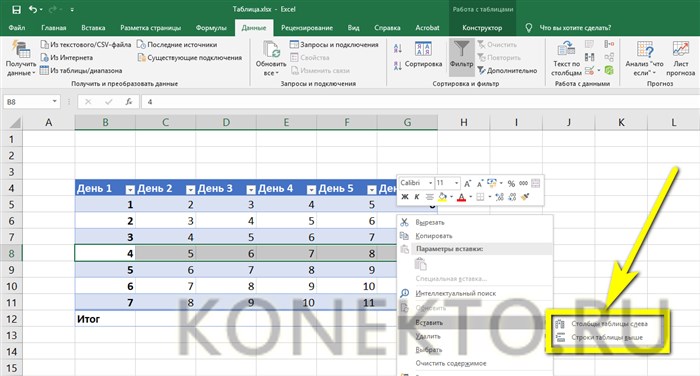This screenshot has width=700, height=376.
Task: Switch to the Формулы tab
Action: coord(211,28)
